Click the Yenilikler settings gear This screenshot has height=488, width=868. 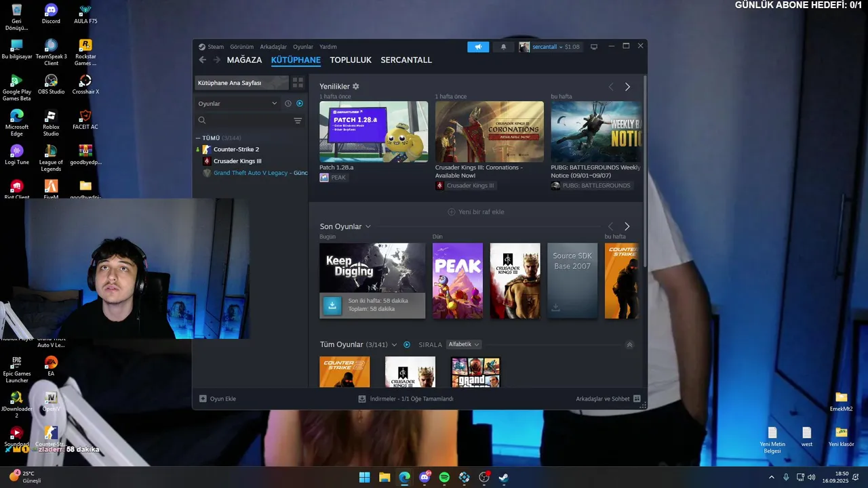pos(356,87)
